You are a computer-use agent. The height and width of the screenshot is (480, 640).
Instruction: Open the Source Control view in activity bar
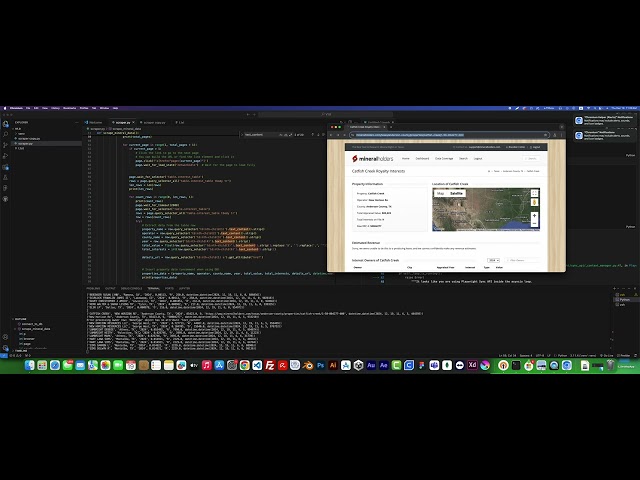6,145
